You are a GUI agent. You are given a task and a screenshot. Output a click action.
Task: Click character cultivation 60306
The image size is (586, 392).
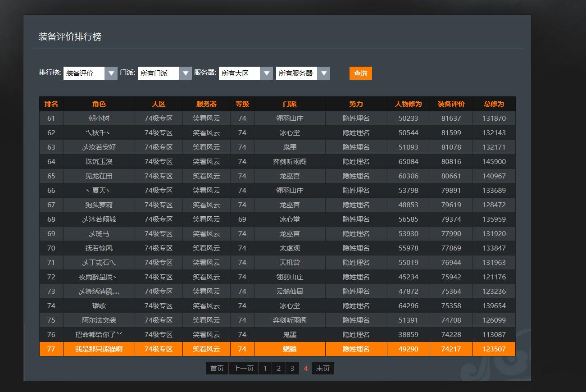[x=409, y=176]
